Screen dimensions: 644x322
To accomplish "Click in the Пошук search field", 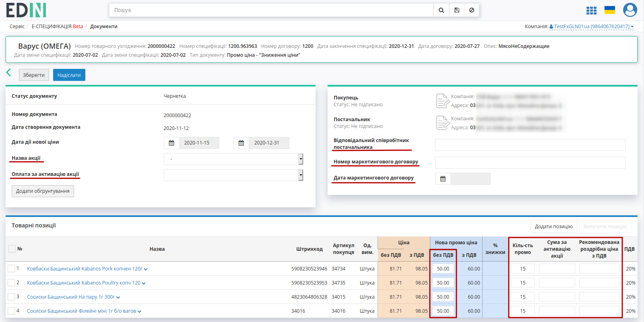I will tap(271, 10).
